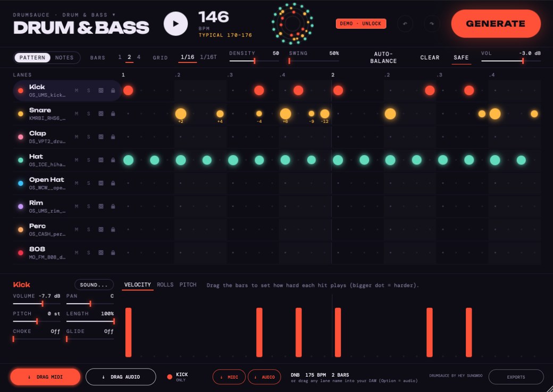Adjust the DENSITY slider
The width and height of the screenshot is (553, 392).
[x=254, y=61]
